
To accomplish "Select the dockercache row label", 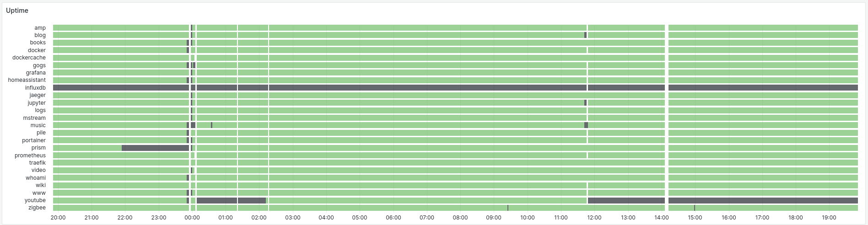I will tap(29, 58).
